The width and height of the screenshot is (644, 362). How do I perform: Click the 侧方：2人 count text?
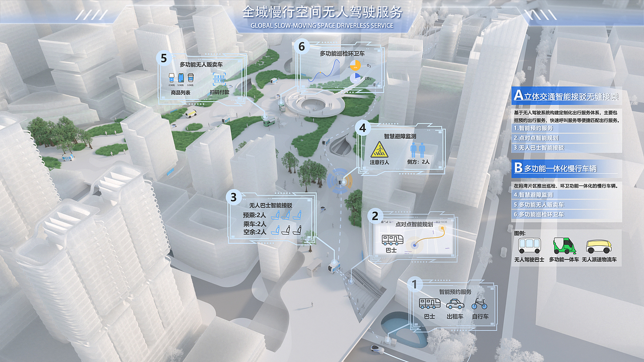click(418, 162)
